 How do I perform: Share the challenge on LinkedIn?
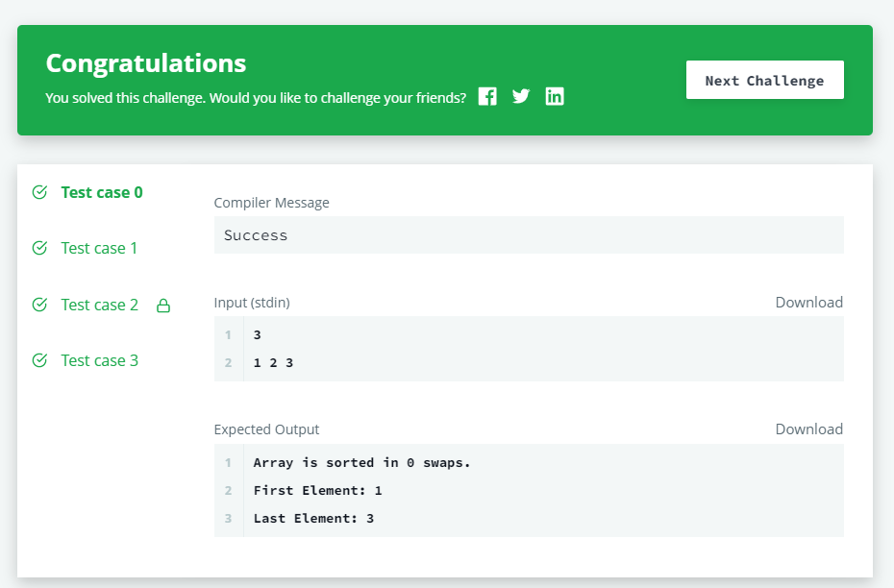pyautogui.click(x=555, y=96)
